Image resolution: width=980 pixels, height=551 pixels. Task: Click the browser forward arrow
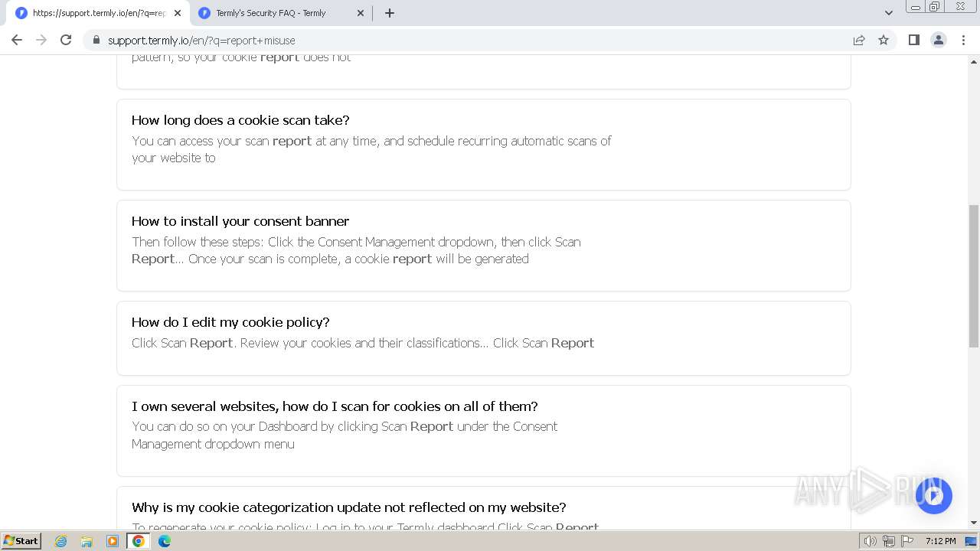pyautogui.click(x=41, y=40)
